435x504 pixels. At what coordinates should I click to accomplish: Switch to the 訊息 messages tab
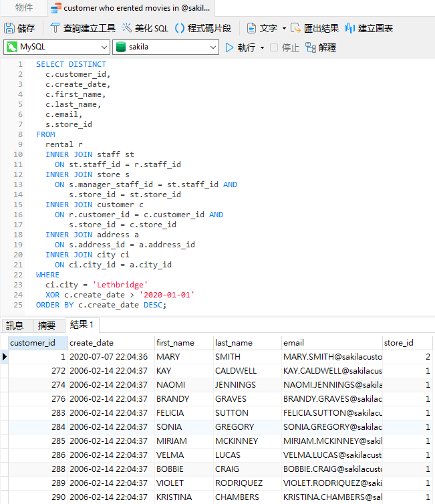[x=15, y=326]
